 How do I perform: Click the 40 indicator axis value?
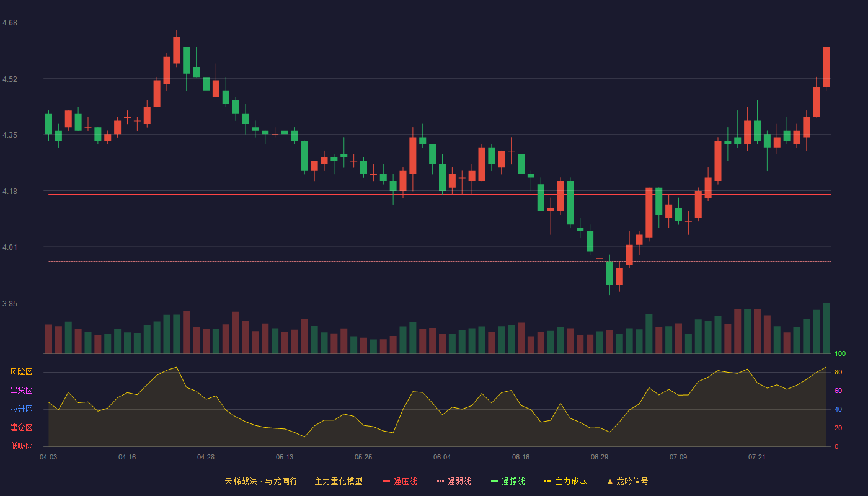pos(838,409)
